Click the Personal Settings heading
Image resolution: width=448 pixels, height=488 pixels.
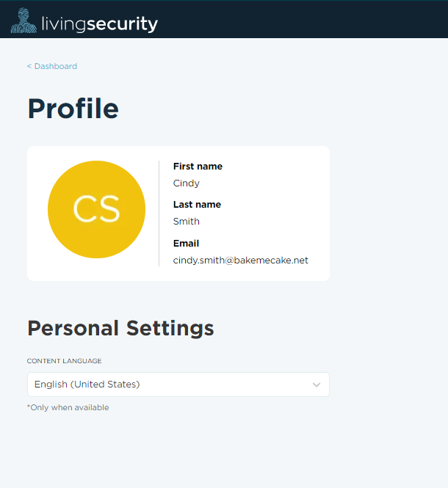click(120, 328)
